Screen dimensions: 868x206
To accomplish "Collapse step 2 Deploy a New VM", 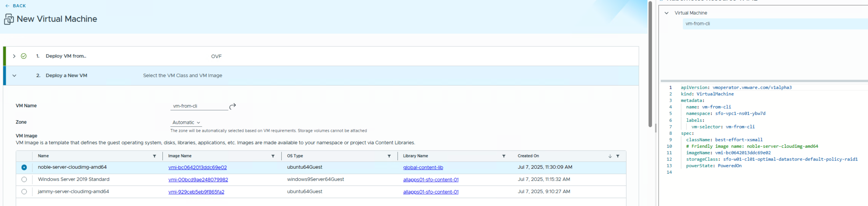I will point(14,76).
